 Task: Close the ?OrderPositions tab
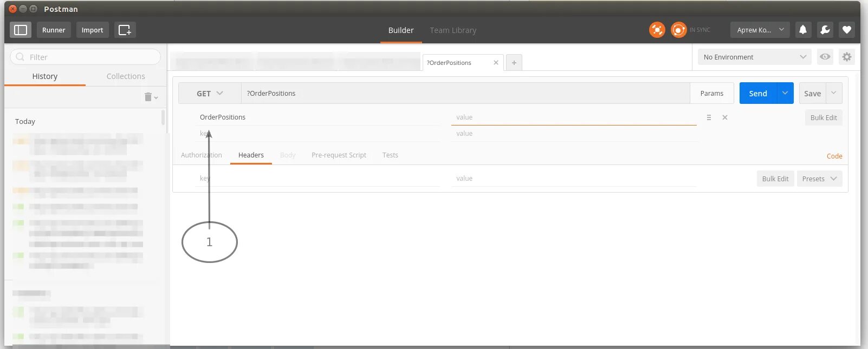click(x=496, y=63)
